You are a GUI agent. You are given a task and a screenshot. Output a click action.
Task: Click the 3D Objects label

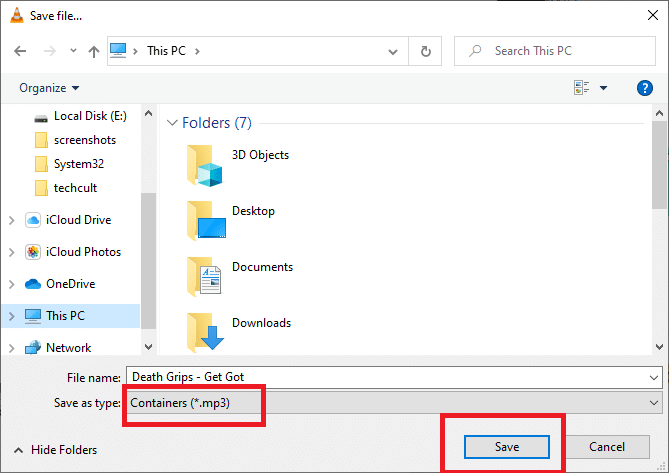(x=260, y=155)
